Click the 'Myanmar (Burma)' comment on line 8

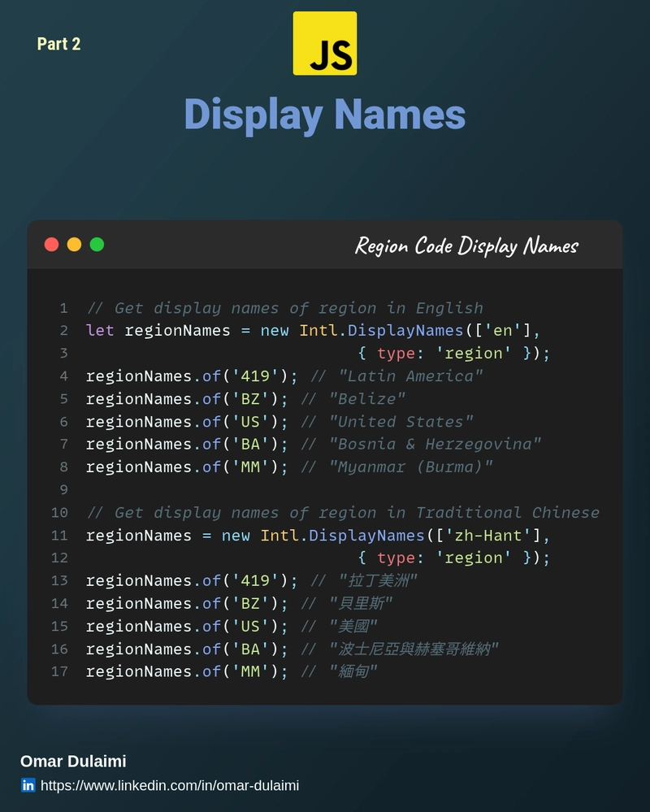click(410, 467)
